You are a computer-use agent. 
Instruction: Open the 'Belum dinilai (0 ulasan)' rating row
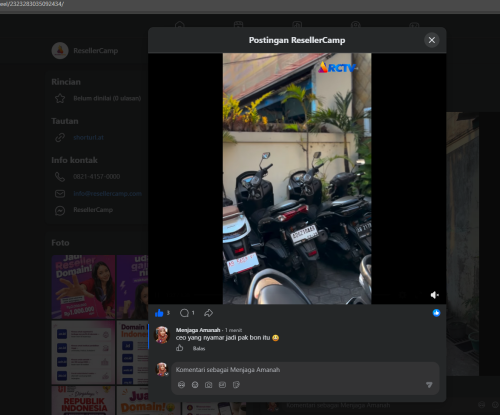tap(107, 98)
